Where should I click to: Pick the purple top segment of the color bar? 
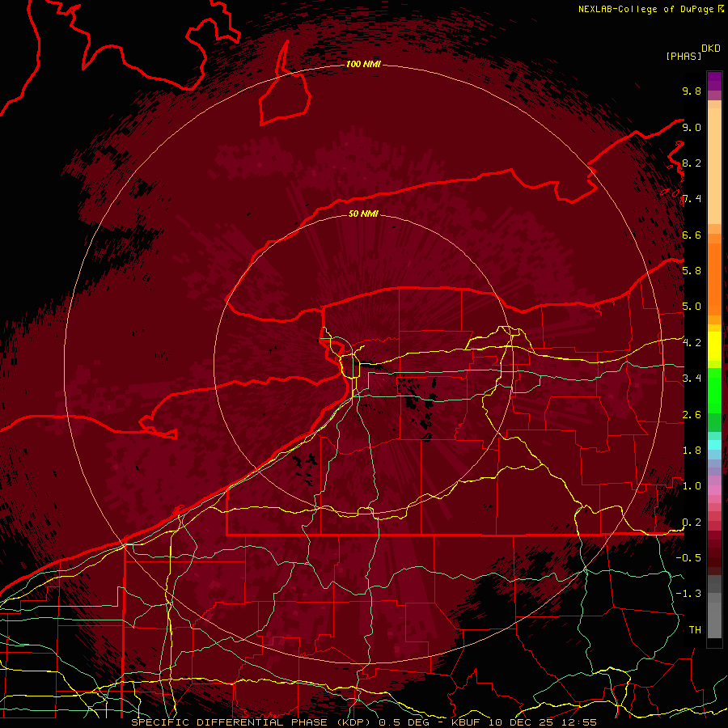point(714,81)
